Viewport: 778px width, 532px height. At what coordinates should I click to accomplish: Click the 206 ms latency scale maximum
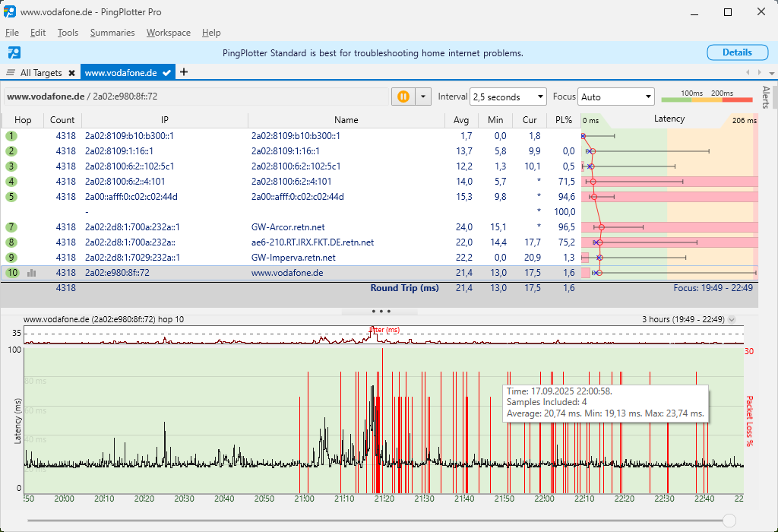(745, 121)
